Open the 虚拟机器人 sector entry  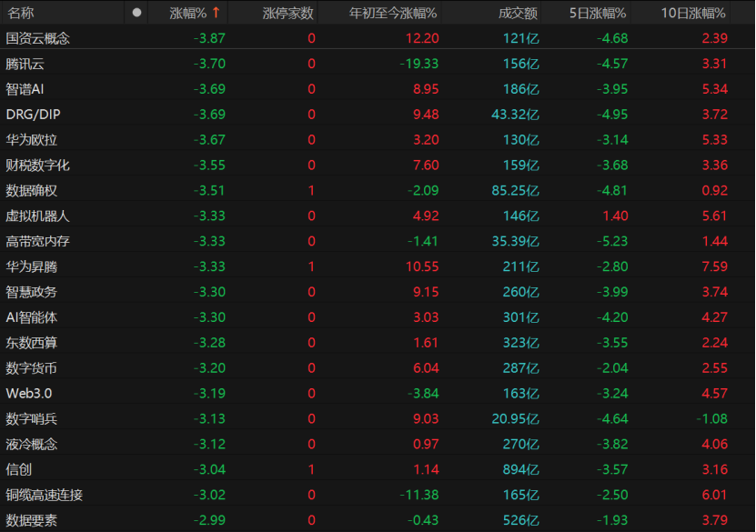pyautogui.click(x=37, y=216)
